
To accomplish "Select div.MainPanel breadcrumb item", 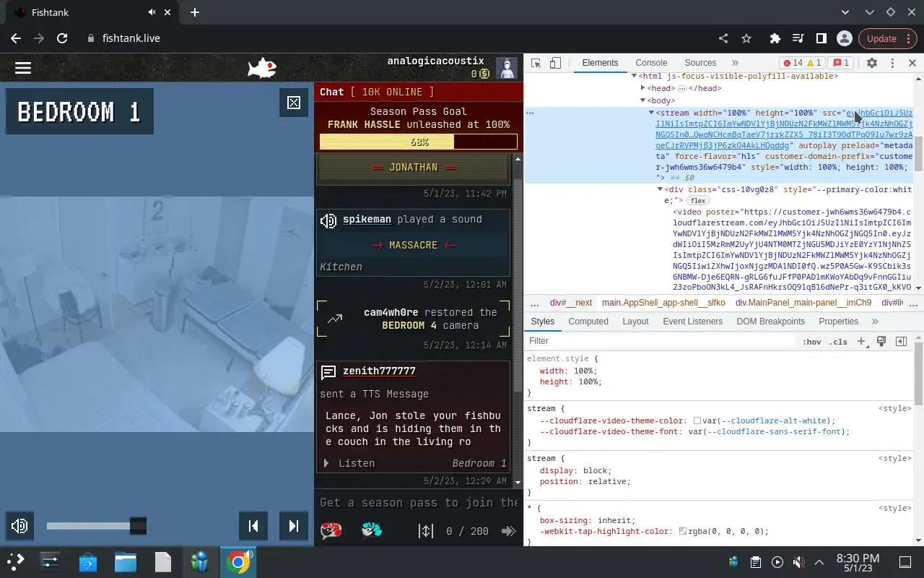I will 803,303.
